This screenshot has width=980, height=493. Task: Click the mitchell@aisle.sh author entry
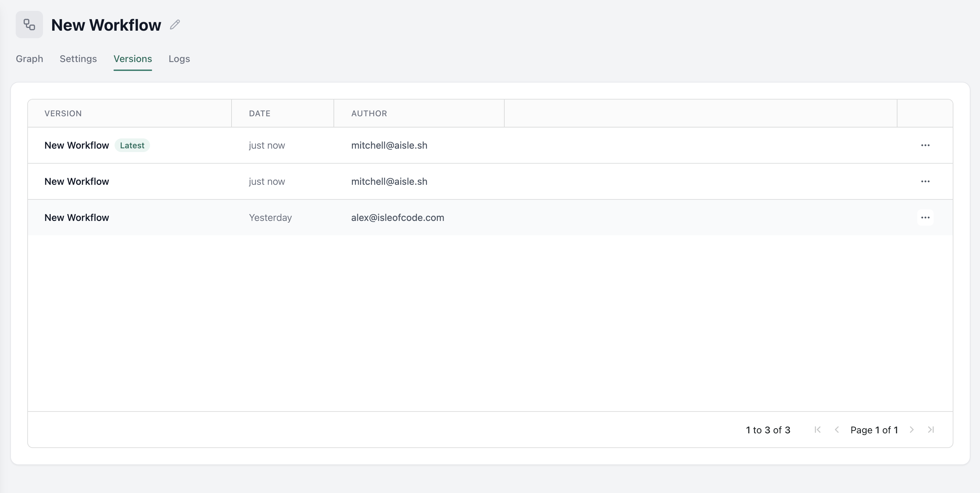point(389,145)
